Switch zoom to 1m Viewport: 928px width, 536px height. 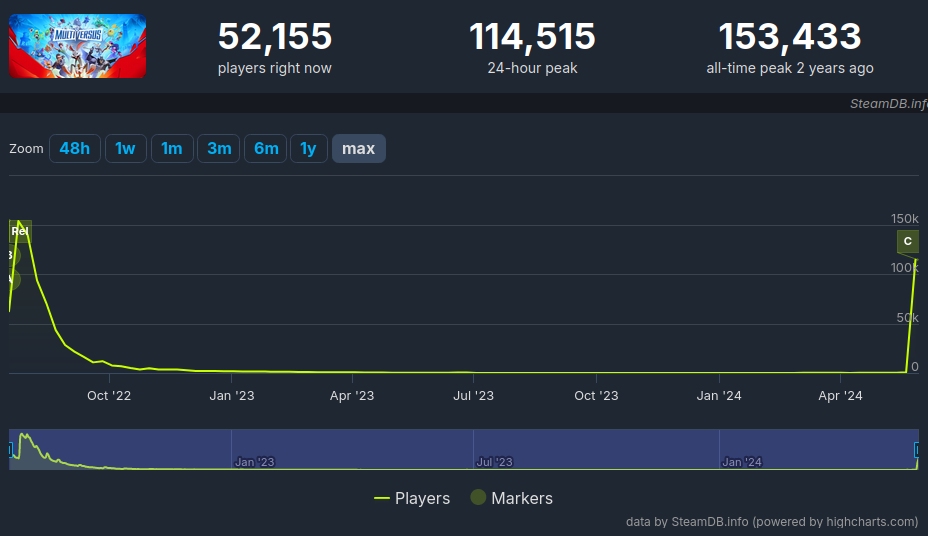[172, 149]
